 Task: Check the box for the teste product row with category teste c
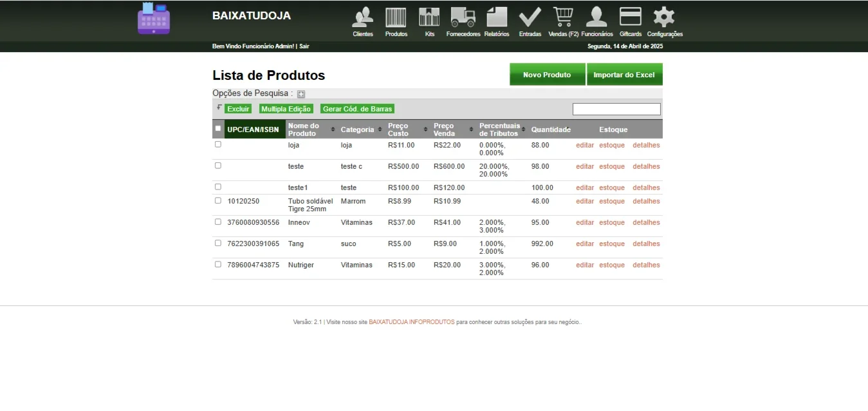click(218, 166)
